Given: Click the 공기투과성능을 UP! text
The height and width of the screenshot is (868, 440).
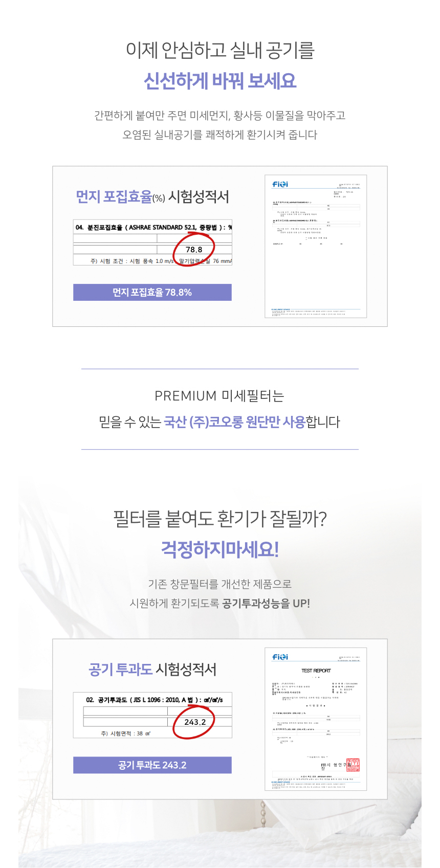Looking at the screenshot, I should pos(266,603).
